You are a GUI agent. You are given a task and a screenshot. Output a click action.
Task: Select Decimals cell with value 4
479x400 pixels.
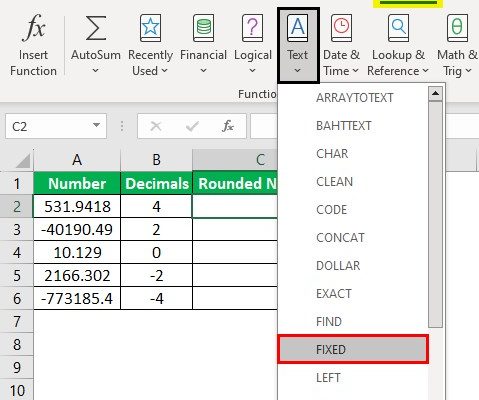(x=156, y=206)
